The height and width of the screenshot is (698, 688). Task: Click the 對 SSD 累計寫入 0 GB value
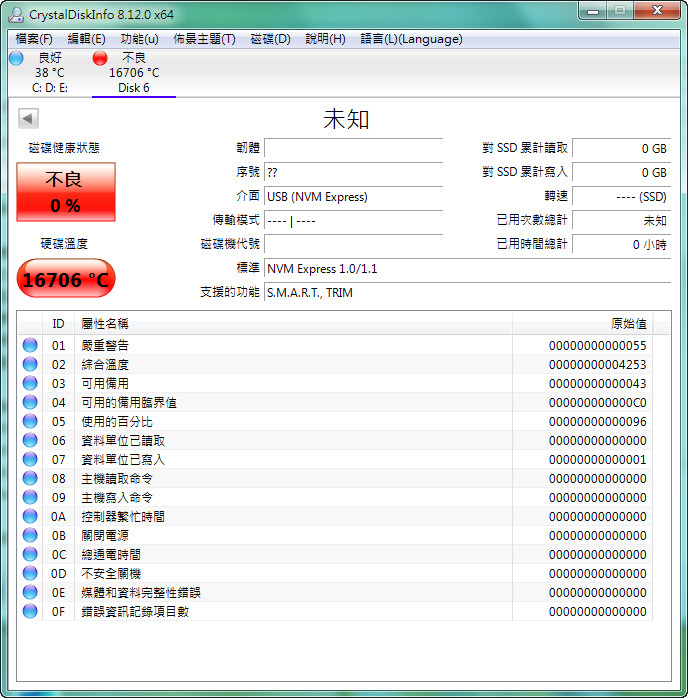621,172
